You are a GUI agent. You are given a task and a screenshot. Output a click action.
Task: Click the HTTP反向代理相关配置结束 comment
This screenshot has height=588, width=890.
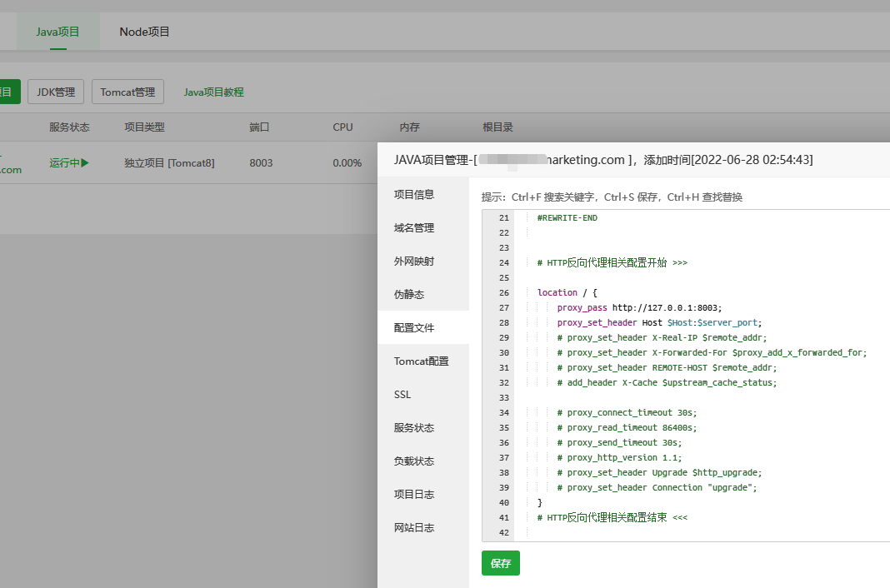[x=612, y=517]
